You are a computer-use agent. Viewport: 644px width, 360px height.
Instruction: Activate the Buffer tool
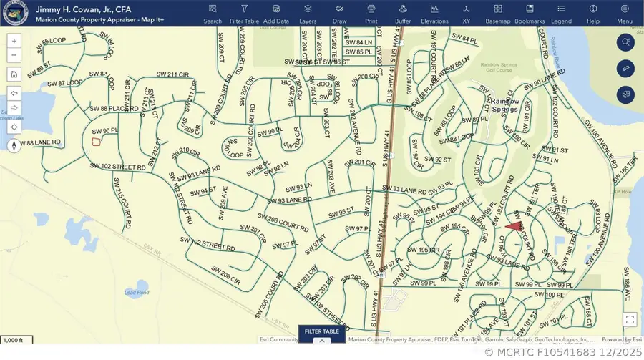(403, 14)
